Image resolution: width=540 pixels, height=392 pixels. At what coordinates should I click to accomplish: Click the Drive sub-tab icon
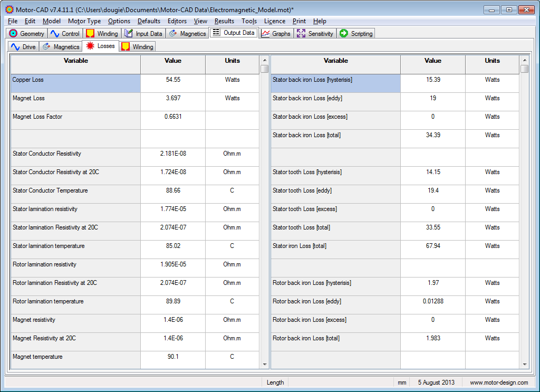pyautogui.click(x=15, y=46)
